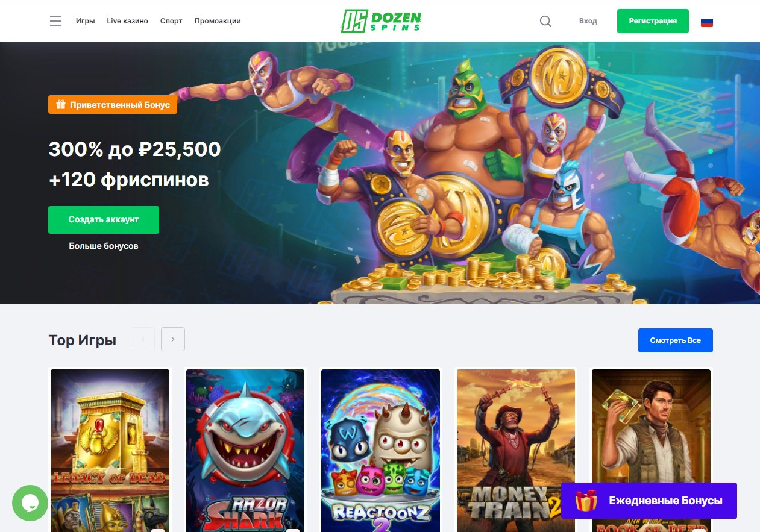Select the green banner carousel dot
Image resolution: width=760 pixels, height=532 pixels.
711,151
